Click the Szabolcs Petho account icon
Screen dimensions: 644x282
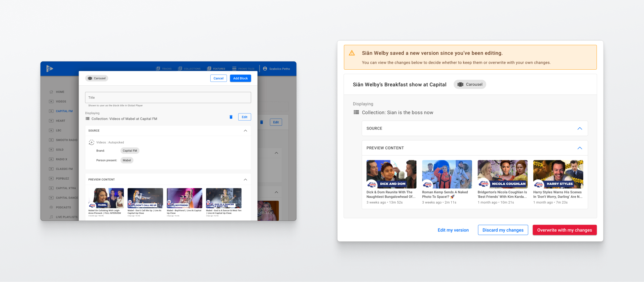[x=265, y=69]
